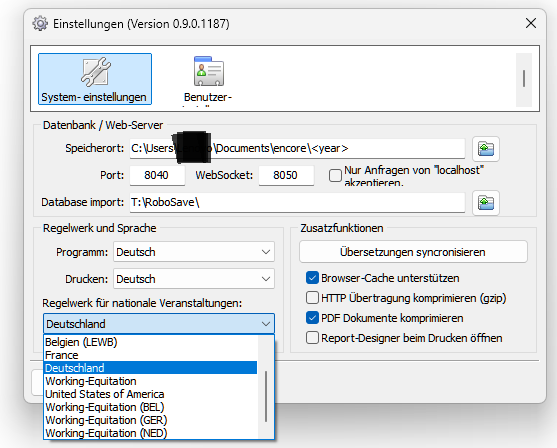Browse folder for Database import path
The height and width of the screenshot is (448, 557).
click(x=486, y=203)
